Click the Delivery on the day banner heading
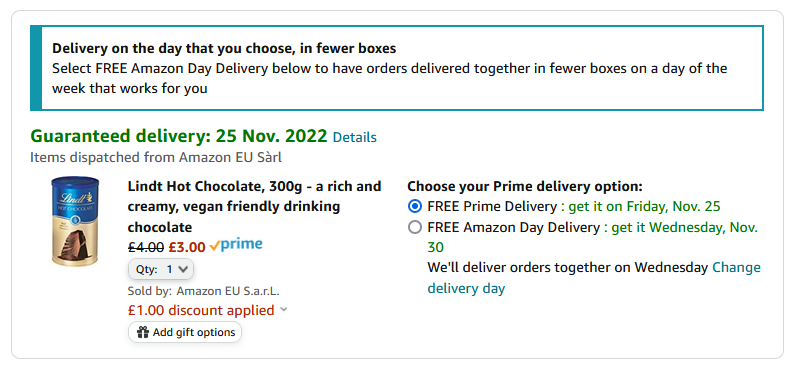 click(x=224, y=49)
